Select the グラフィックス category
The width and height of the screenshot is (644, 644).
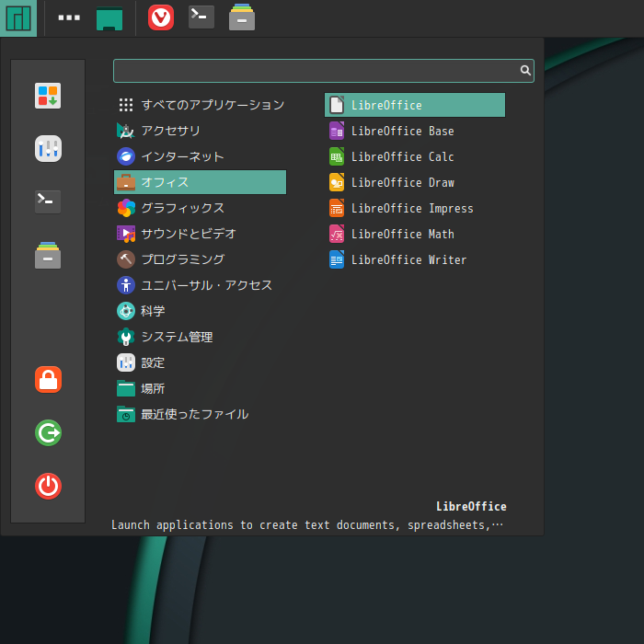pyautogui.click(x=182, y=208)
